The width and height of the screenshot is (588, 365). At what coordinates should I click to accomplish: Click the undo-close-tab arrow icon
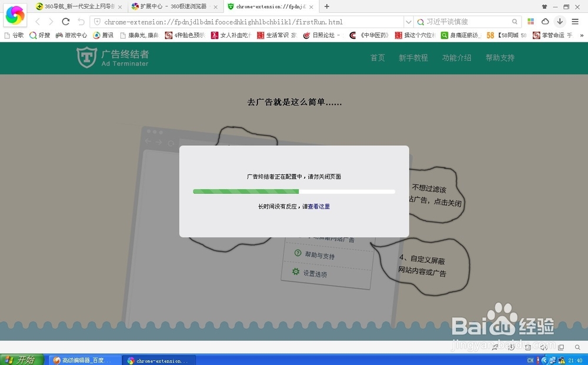click(81, 22)
